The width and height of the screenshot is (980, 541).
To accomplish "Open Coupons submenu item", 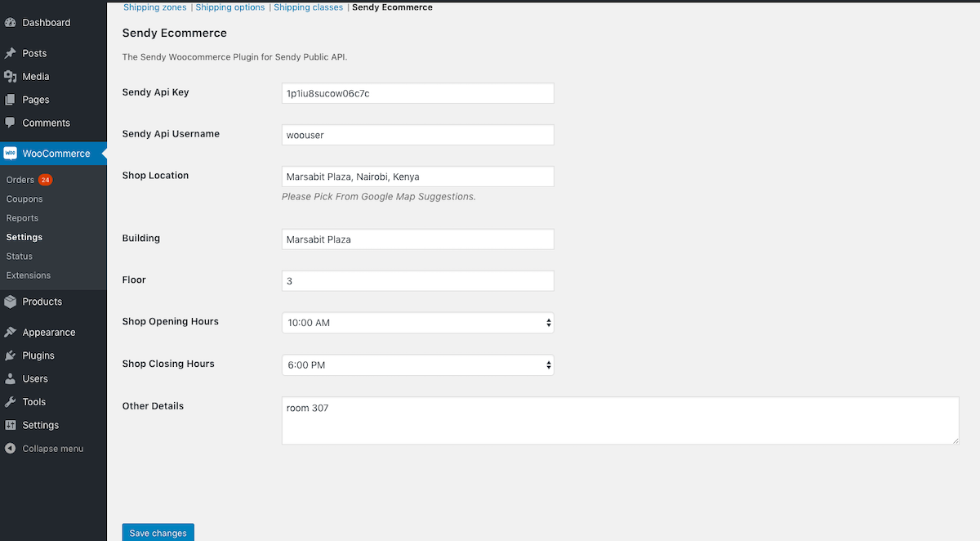I will (24, 199).
